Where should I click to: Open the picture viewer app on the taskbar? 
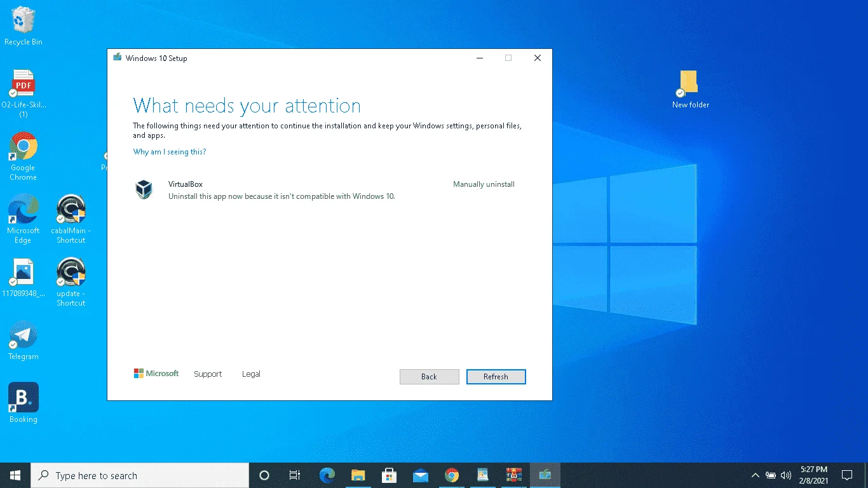tap(483, 475)
